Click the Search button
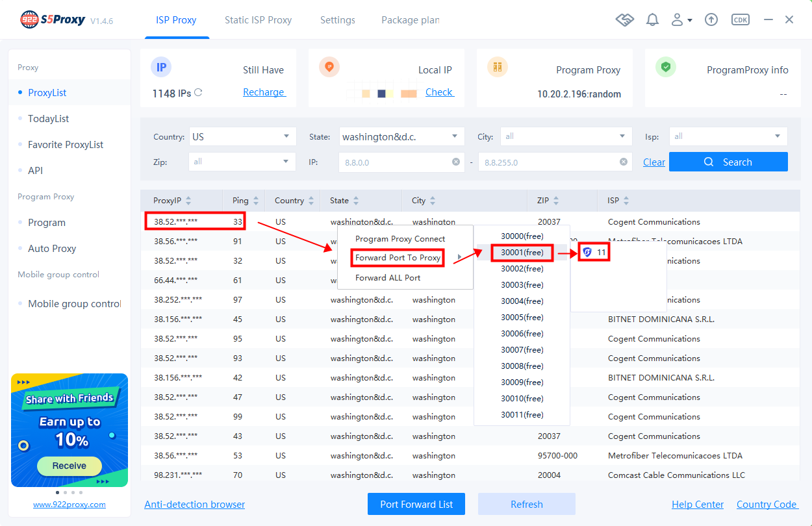This screenshot has width=812, height=526. 728,162
